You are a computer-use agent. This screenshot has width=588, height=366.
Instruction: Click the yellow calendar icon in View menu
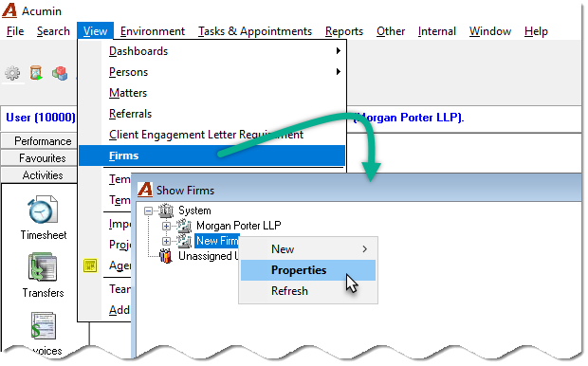(90, 265)
